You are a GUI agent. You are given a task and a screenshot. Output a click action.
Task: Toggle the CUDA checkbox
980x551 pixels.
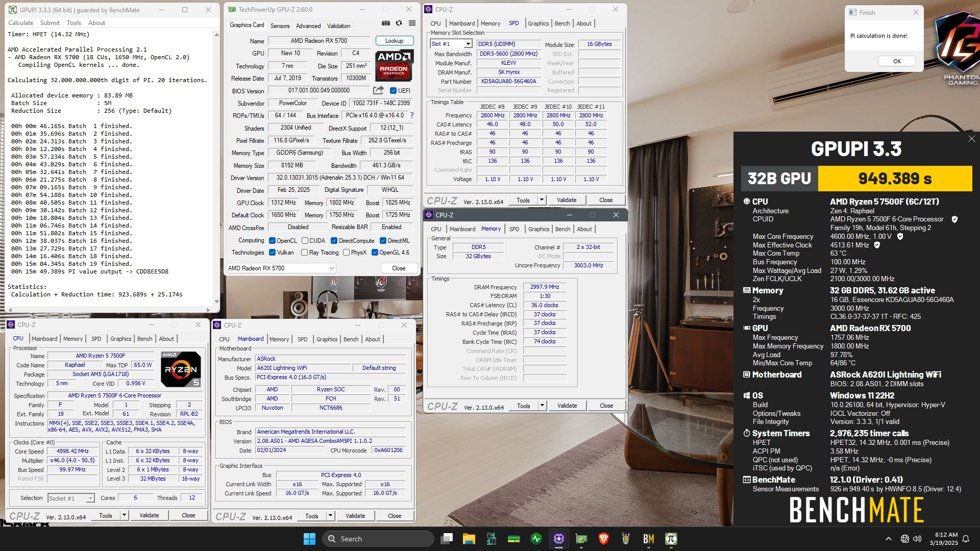pyautogui.click(x=305, y=241)
